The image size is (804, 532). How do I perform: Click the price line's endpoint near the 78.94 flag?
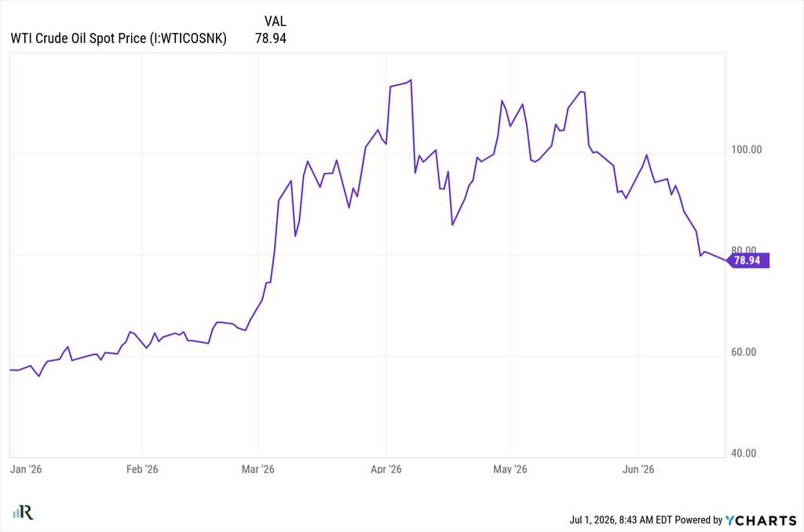(725, 260)
